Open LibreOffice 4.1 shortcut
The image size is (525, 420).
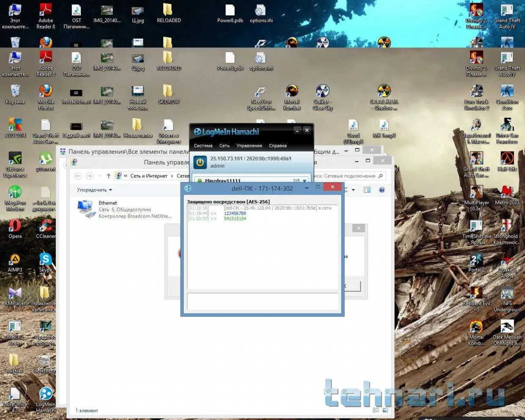tap(15, 400)
